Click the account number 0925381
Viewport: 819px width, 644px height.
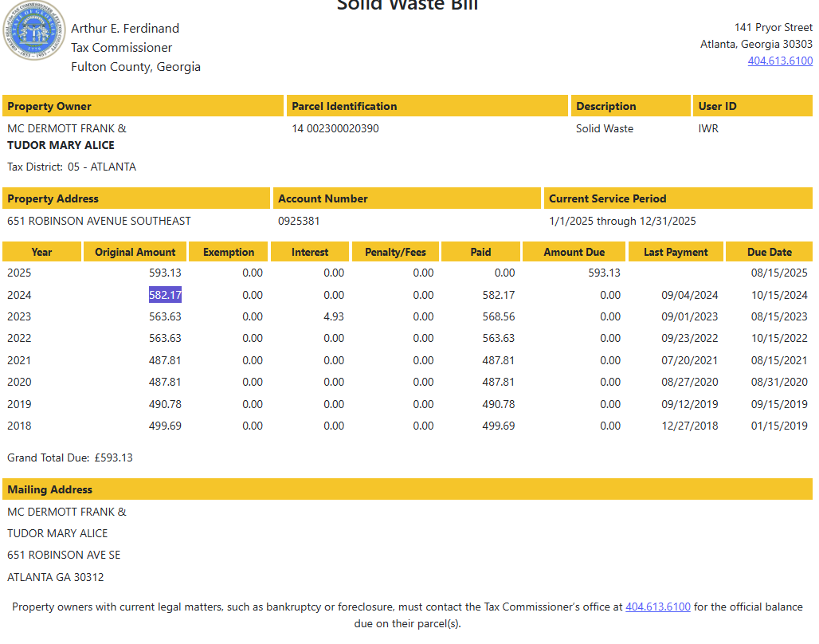[x=299, y=221]
